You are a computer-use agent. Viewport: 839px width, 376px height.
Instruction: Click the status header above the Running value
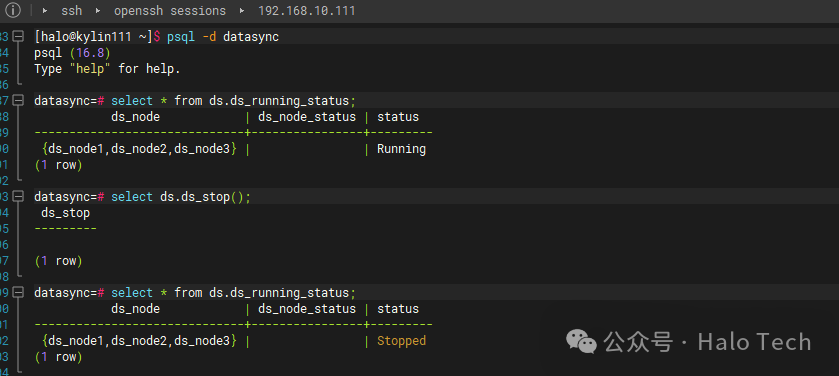point(398,117)
